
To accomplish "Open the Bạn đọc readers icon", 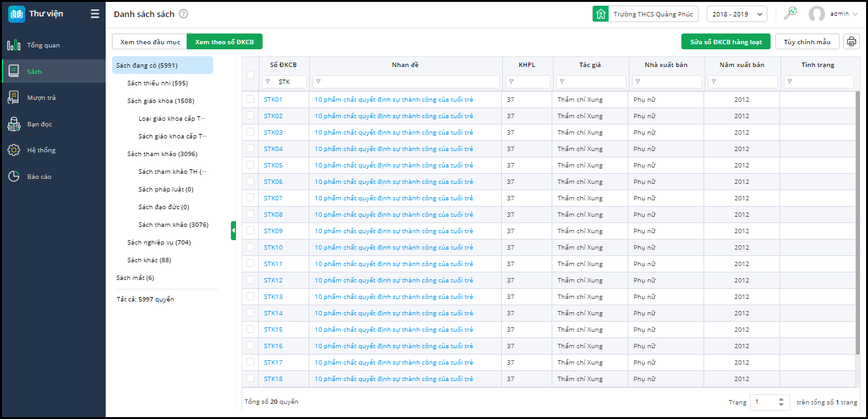I will click(13, 124).
